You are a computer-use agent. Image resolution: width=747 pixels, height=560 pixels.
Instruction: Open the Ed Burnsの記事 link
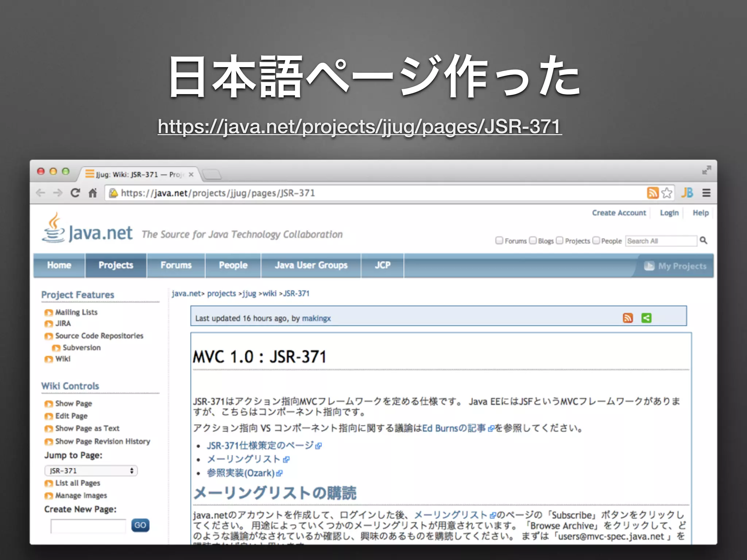(x=454, y=428)
